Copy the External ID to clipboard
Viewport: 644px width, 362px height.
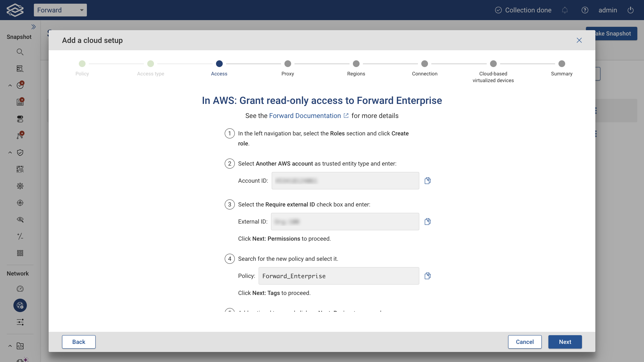(428, 221)
